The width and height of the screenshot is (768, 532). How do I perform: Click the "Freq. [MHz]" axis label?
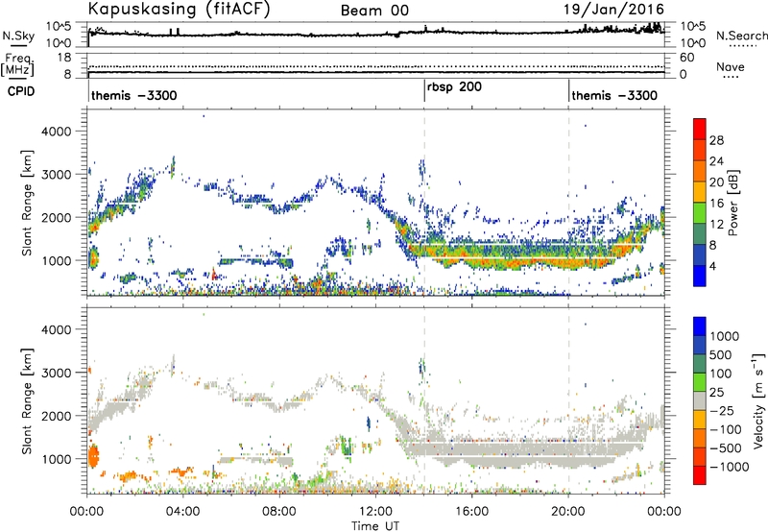click(x=18, y=65)
